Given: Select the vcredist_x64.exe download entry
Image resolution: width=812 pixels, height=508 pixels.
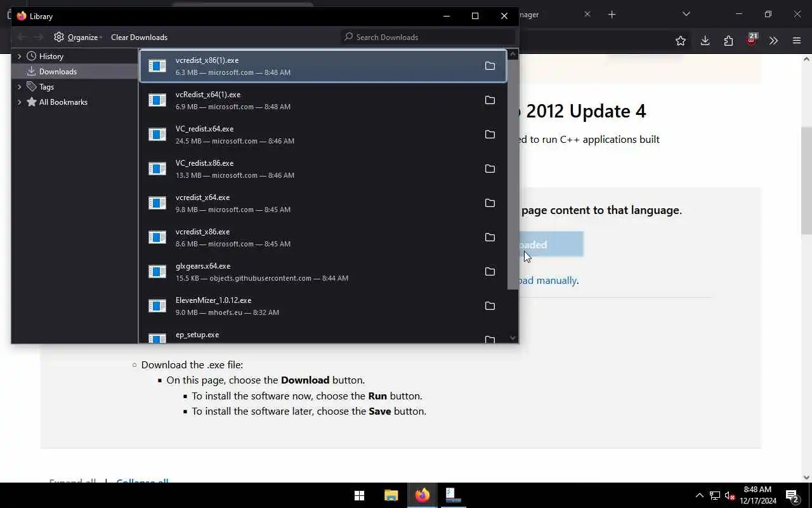Looking at the screenshot, I should coord(323,203).
